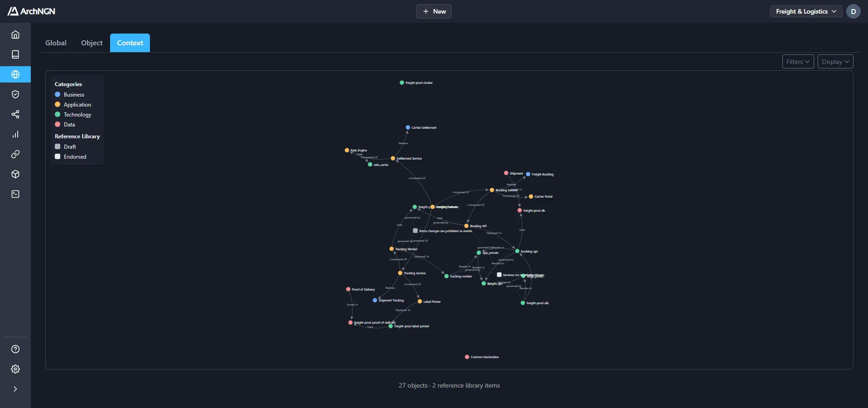Screen dimensions: 868x408
Task: Select the Rate Engine node
Action: click(x=347, y=150)
